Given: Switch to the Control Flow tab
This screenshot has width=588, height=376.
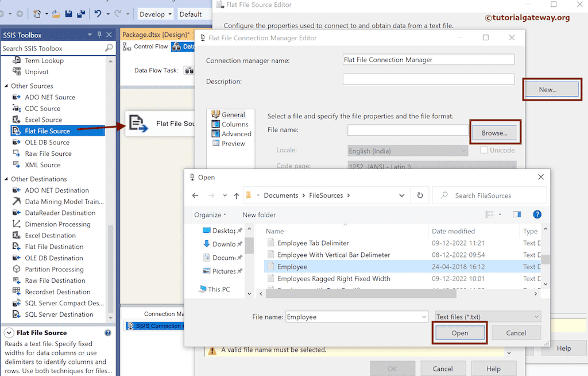Looking at the screenshot, I should 146,47.
